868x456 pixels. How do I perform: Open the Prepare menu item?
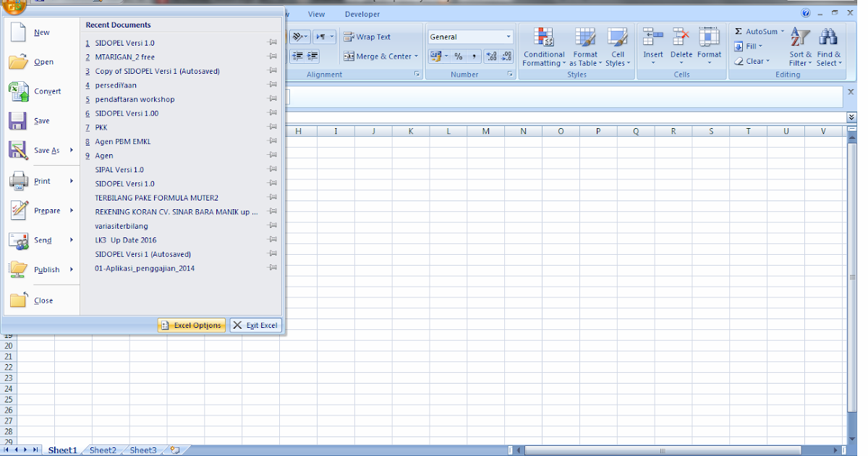coord(48,210)
